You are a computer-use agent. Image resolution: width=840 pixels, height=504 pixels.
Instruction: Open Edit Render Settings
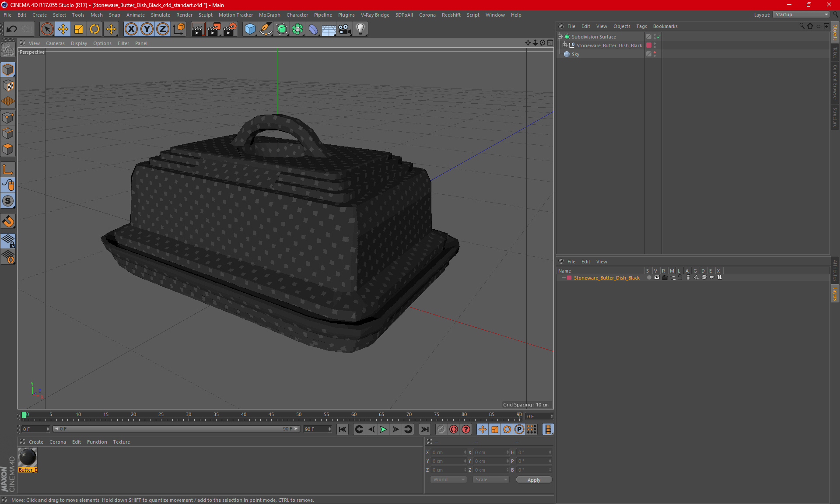[x=230, y=29]
